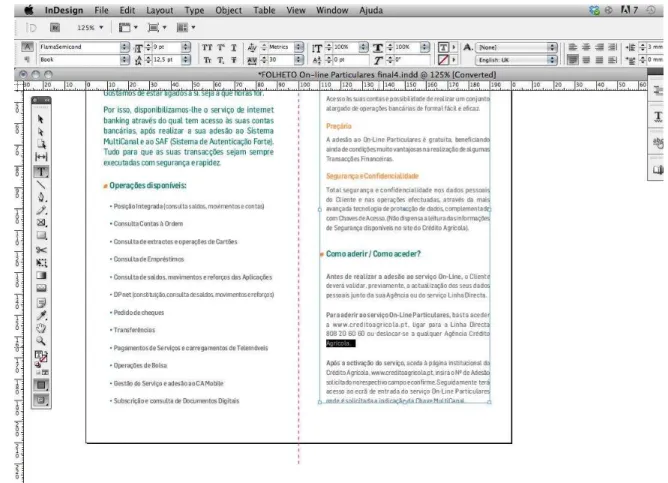This screenshot has height=483, width=668.
Task: Toggle Underline formatting
Action: [234, 47]
